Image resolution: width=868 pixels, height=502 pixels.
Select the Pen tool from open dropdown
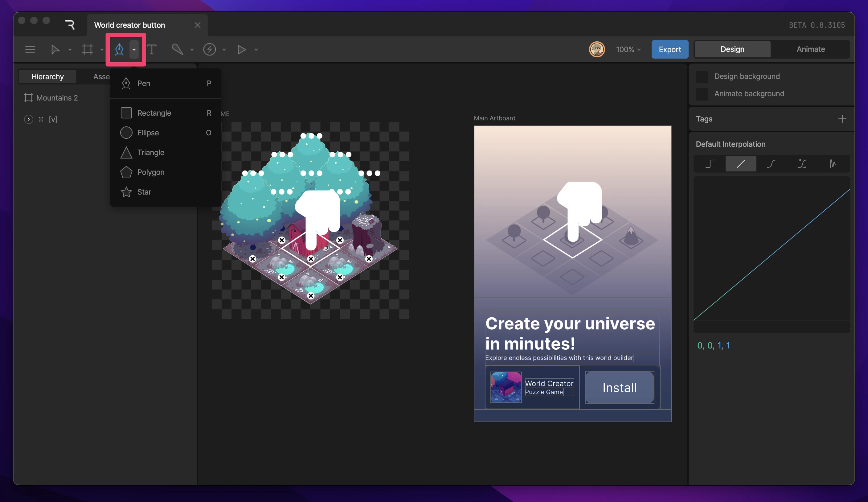pyautogui.click(x=143, y=83)
